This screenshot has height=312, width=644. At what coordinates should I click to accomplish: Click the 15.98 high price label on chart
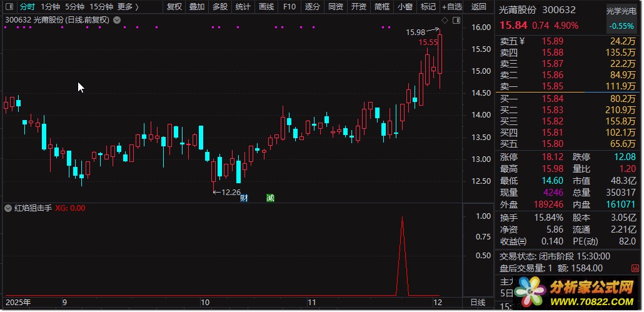click(415, 32)
